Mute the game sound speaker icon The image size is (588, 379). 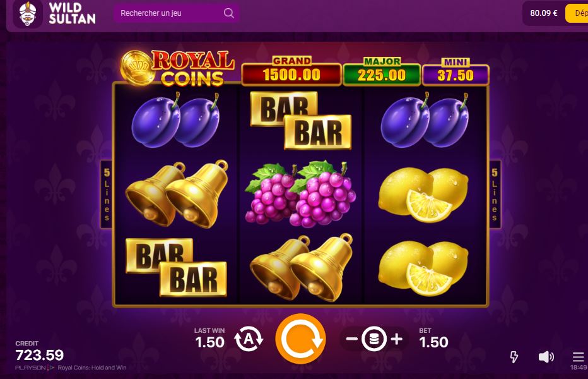click(x=546, y=356)
